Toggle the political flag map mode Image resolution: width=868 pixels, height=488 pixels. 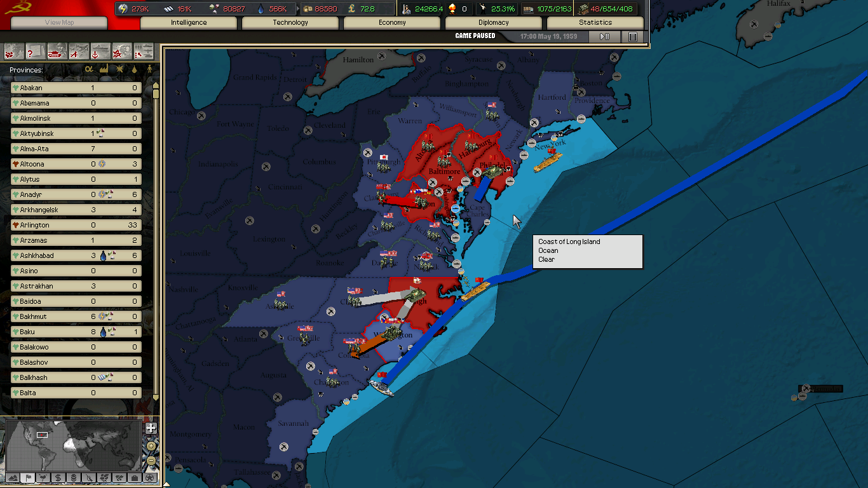pos(27,477)
